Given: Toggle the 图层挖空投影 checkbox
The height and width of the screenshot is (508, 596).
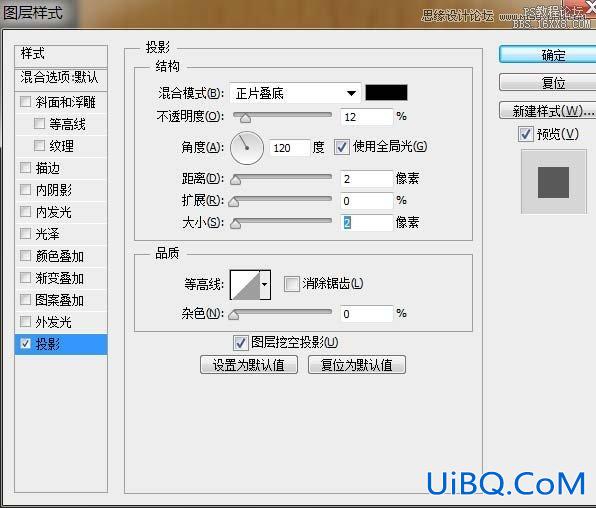Looking at the screenshot, I should click(240, 343).
